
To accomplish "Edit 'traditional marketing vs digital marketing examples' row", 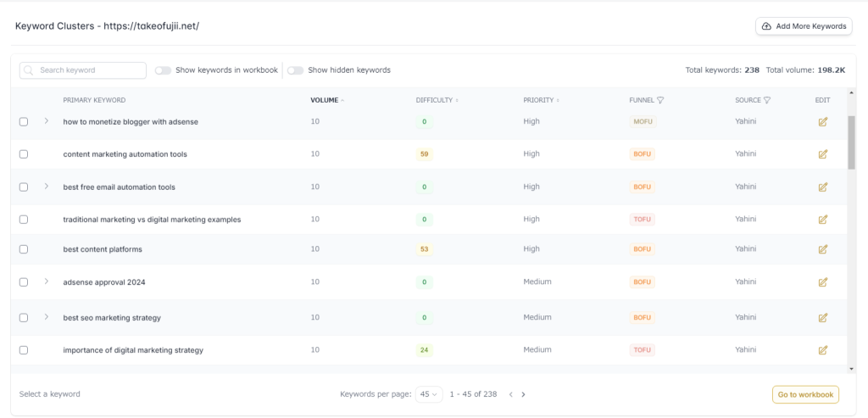I will click(x=822, y=220).
